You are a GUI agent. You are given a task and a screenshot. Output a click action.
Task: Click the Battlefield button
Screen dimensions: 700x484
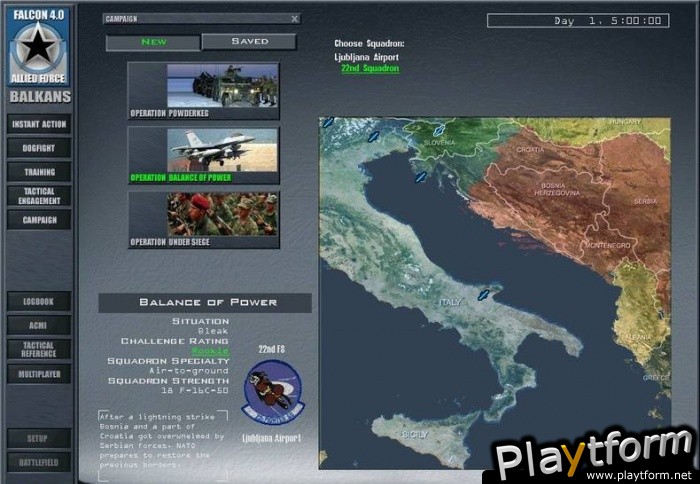point(39,463)
